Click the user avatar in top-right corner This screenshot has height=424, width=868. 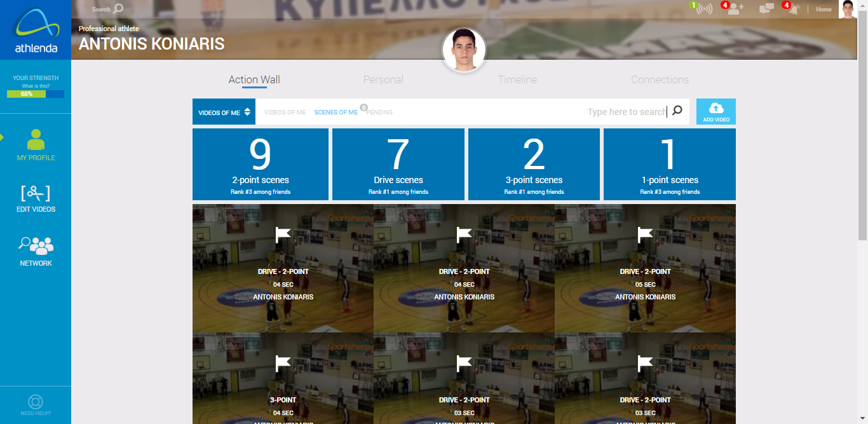tap(847, 10)
